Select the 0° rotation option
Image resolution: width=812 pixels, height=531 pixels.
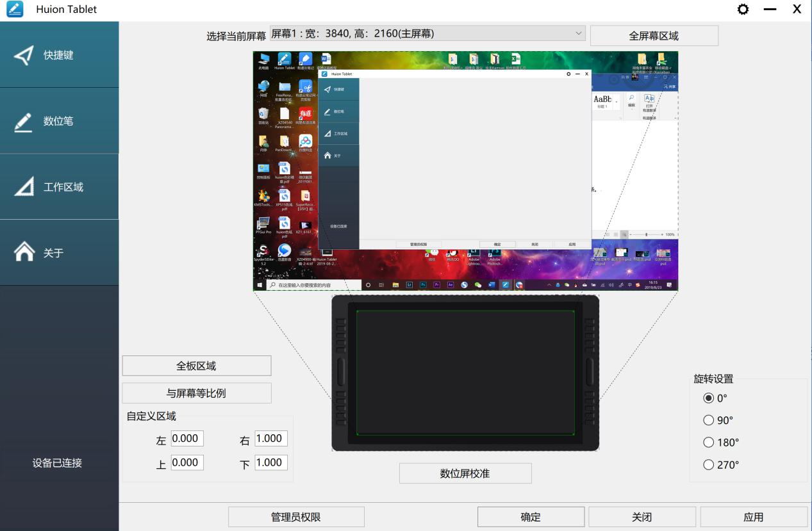tap(708, 397)
